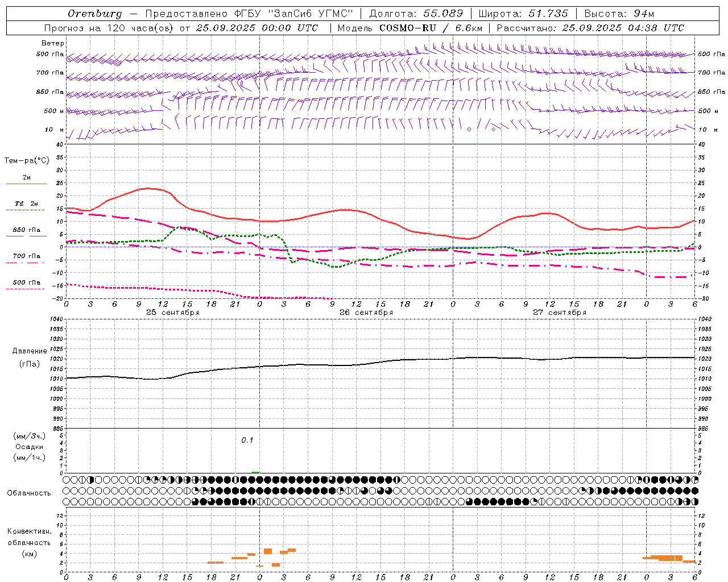Click the 'Давление' pressure panel label

pyautogui.click(x=30, y=351)
